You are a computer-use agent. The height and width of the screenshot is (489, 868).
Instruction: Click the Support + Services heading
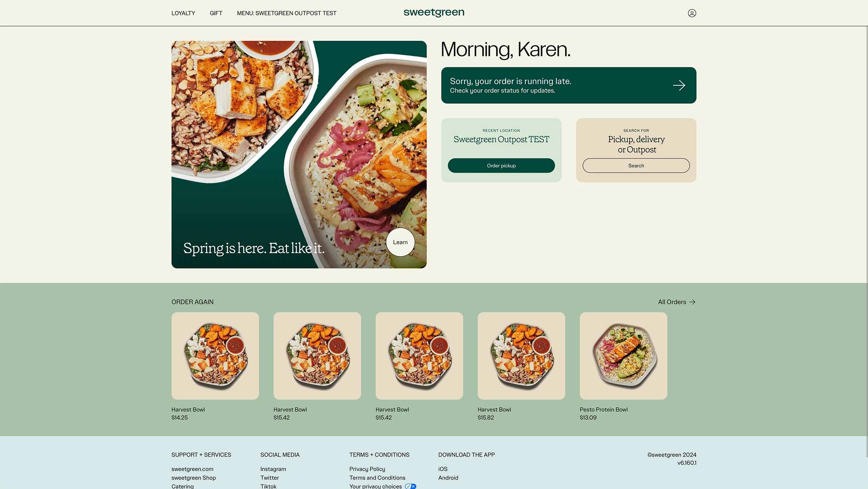click(x=201, y=455)
